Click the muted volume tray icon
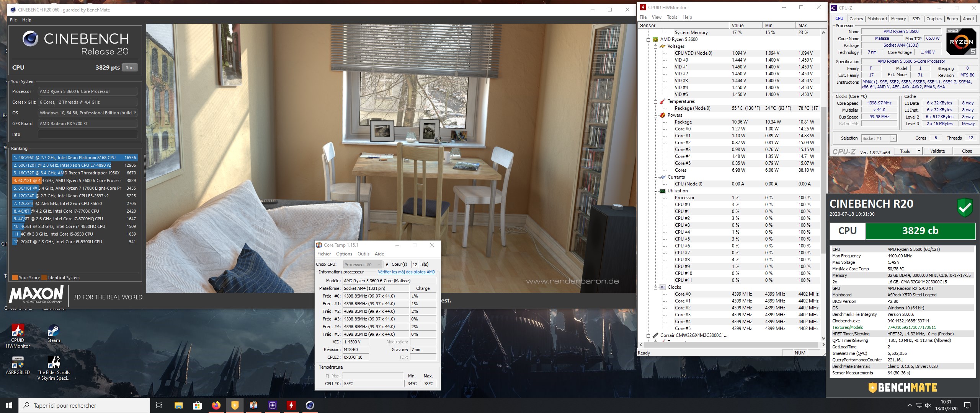Viewport: 980px width, 413px height. click(928, 405)
